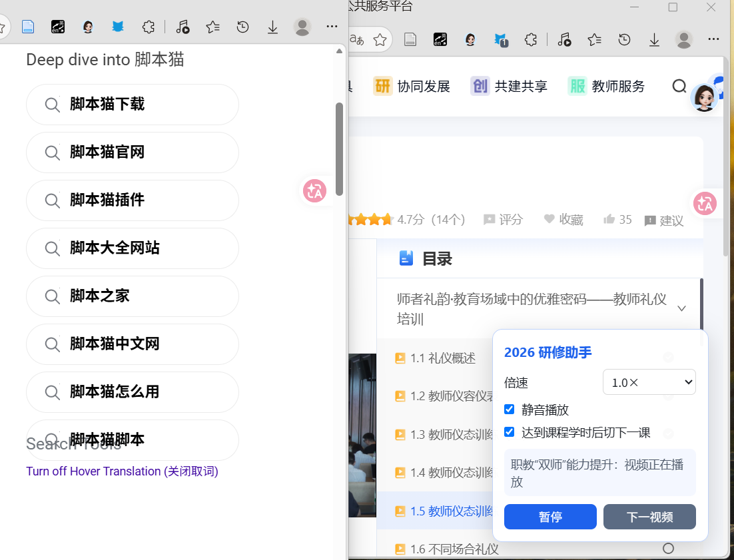The width and height of the screenshot is (734, 560).
Task: Click media music control in right toolbar
Action: [565, 40]
